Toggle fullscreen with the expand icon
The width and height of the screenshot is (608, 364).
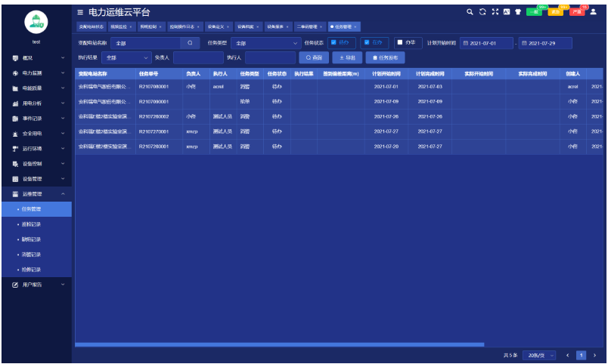click(495, 12)
